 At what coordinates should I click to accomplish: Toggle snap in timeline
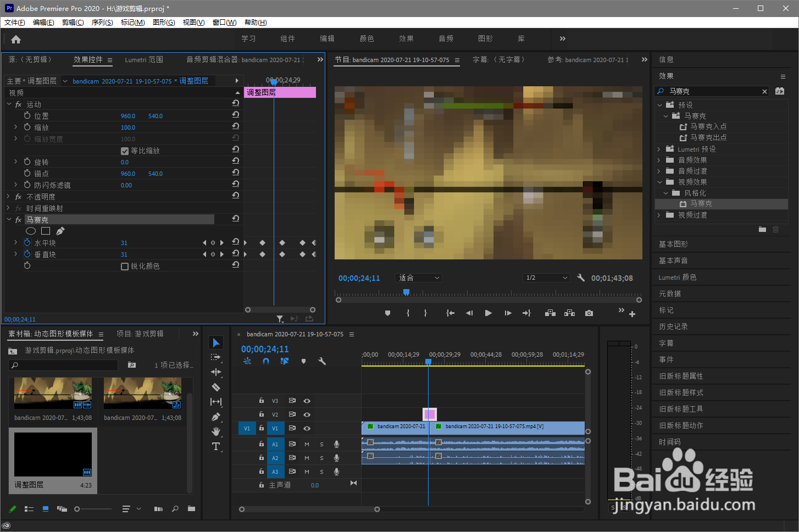[266, 362]
